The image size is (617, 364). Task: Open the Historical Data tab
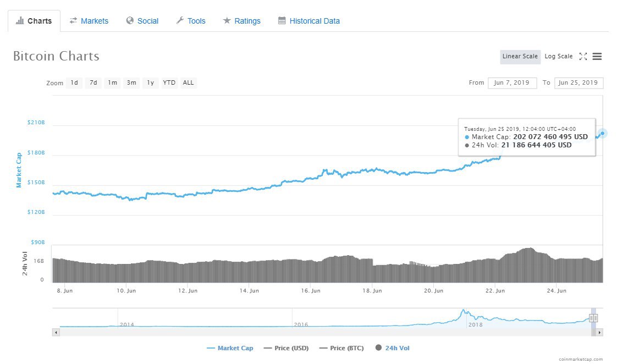tap(308, 21)
